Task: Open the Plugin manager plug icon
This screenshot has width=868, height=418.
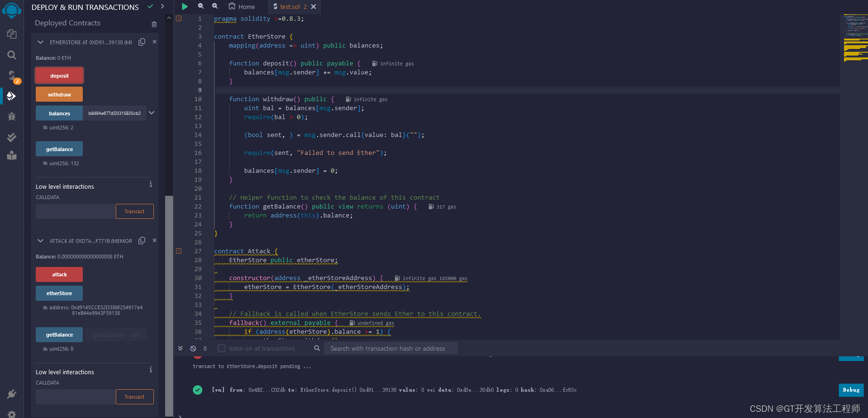Action: (x=12, y=394)
